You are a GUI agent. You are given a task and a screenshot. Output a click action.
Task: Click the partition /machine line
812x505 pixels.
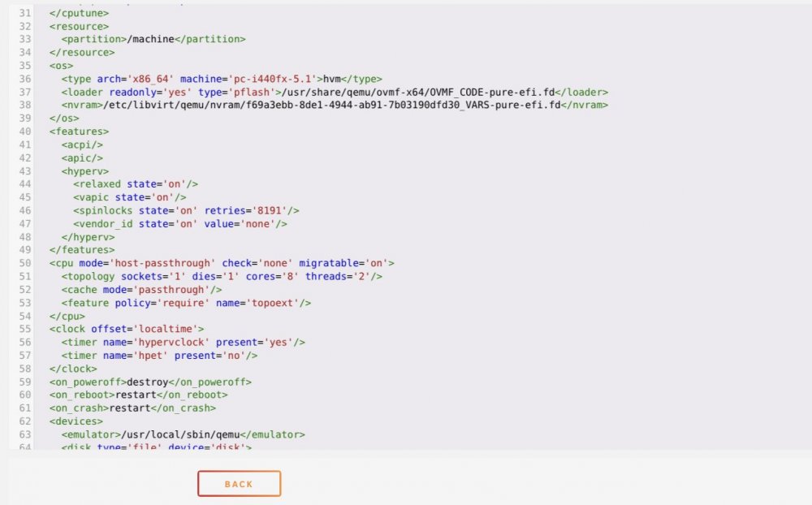(x=153, y=39)
